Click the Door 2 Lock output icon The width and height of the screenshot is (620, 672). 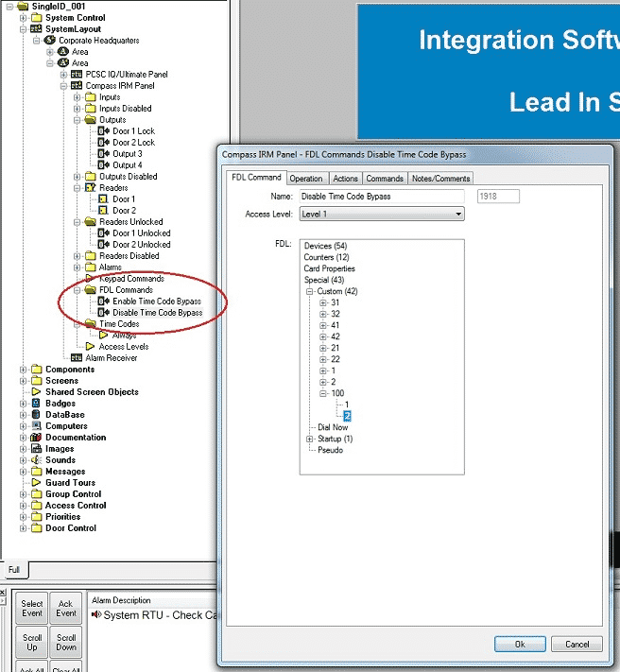click(103, 143)
